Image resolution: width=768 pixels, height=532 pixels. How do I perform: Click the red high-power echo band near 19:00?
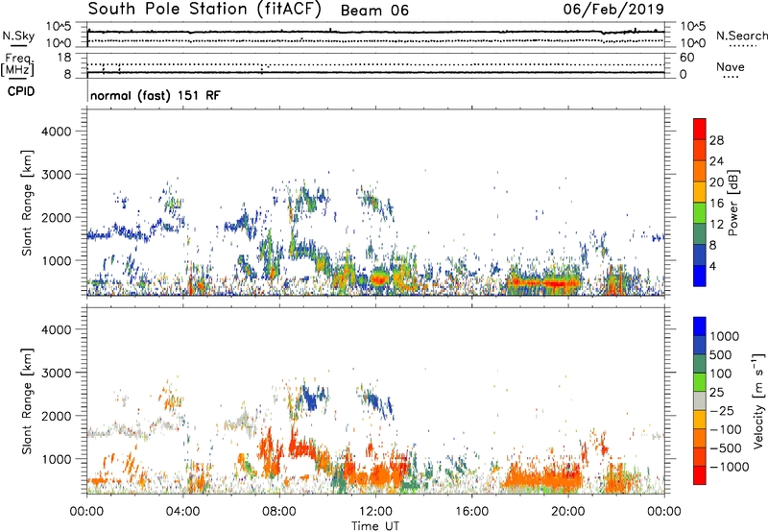[543, 282]
